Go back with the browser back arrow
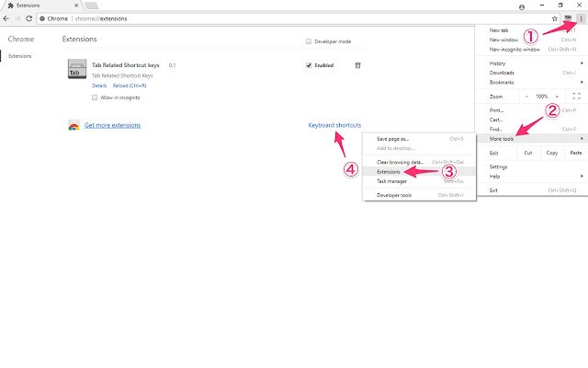The height and width of the screenshot is (368, 588). [x=6, y=18]
